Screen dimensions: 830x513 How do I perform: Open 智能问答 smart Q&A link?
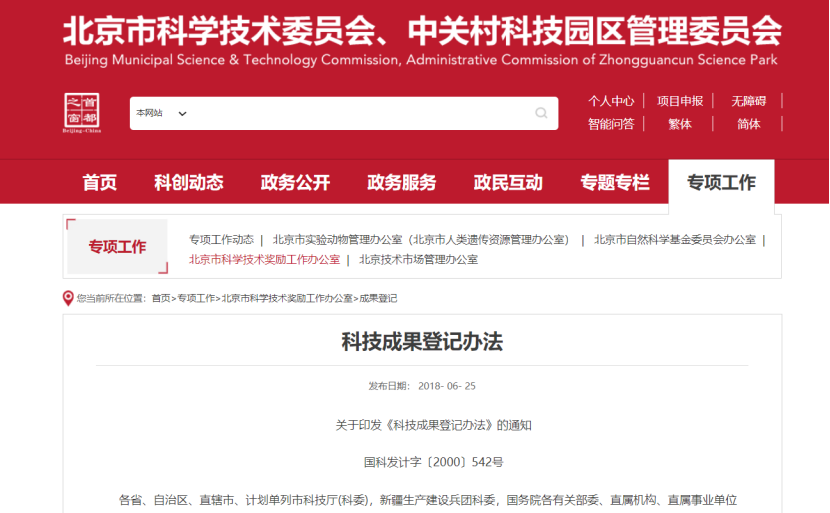(611, 124)
